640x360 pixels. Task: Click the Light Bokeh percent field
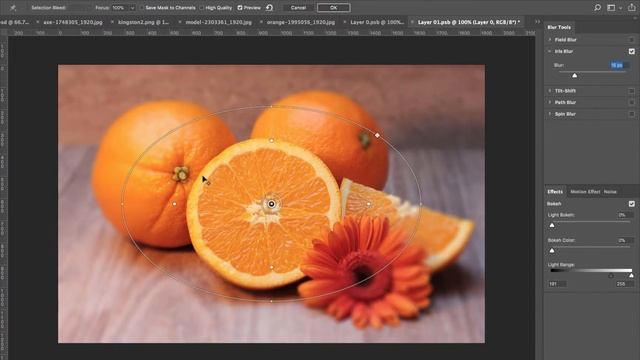(x=624, y=215)
